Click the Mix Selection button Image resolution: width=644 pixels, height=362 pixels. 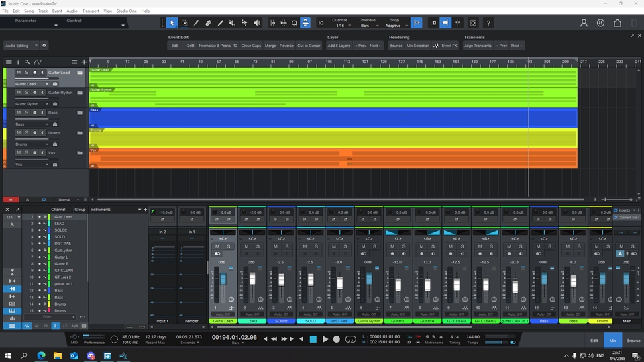click(x=418, y=46)
